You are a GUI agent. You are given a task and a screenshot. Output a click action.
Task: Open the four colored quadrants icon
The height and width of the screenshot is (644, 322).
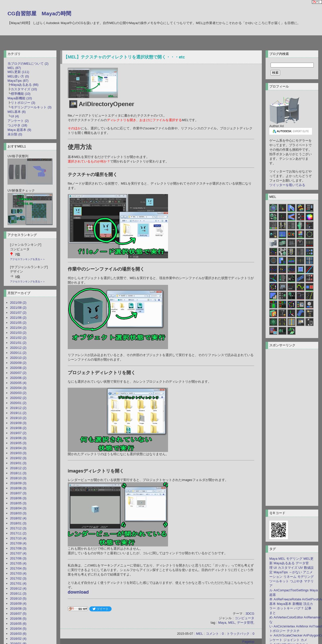coord(300,234)
